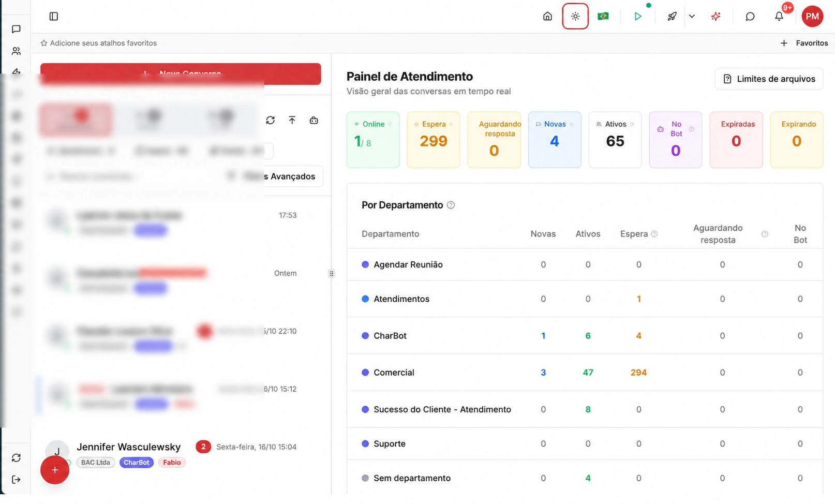
Task: Click the help icon beside Por Departamento
Action: (x=451, y=205)
